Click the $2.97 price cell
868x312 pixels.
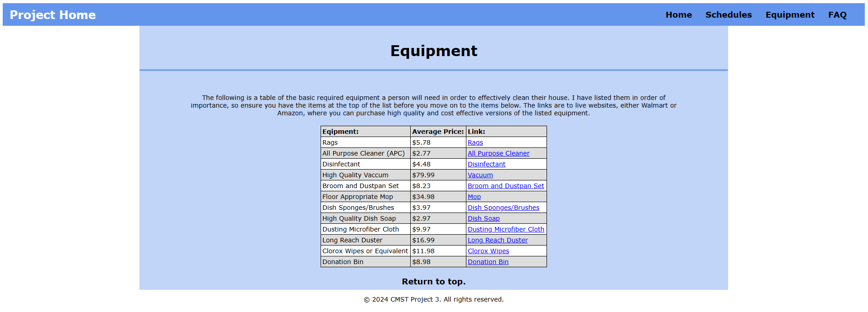[x=438, y=218]
